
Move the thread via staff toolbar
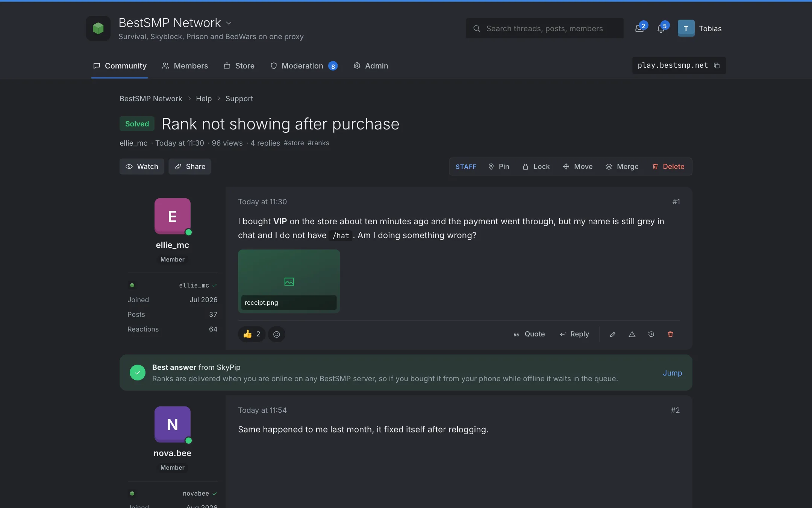577,166
